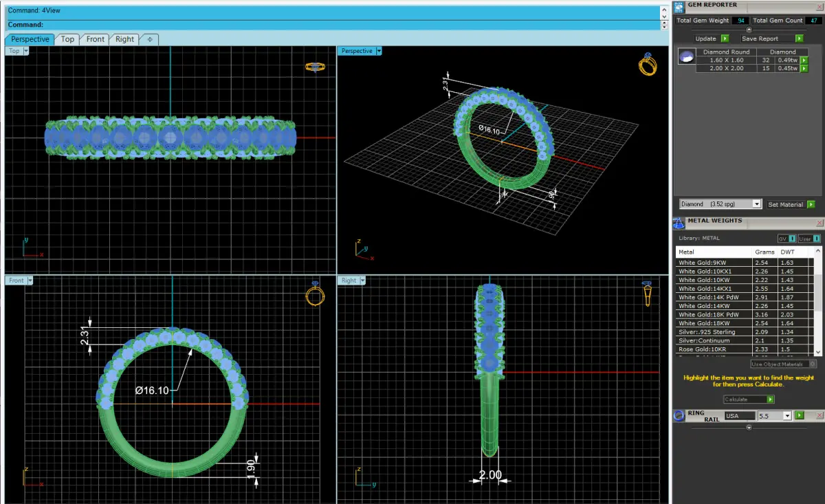This screenshot has height=504, width=825.
Task: Click the Metal Weights panel icon
Action: [679, 222]
